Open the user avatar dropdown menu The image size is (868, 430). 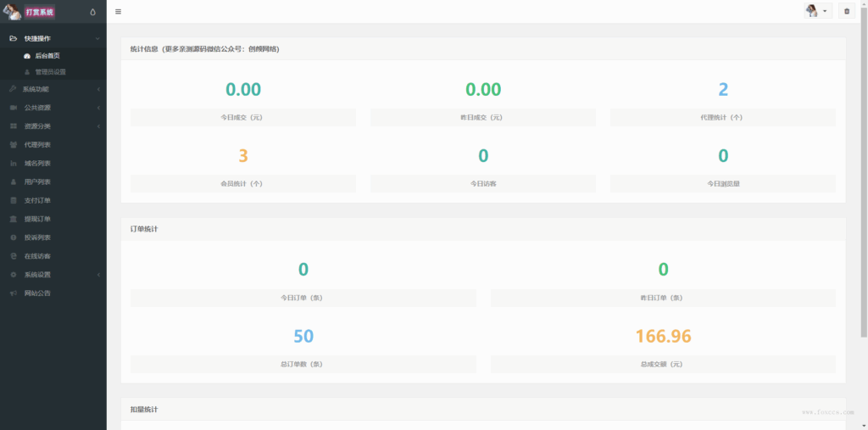pos(817,11)
